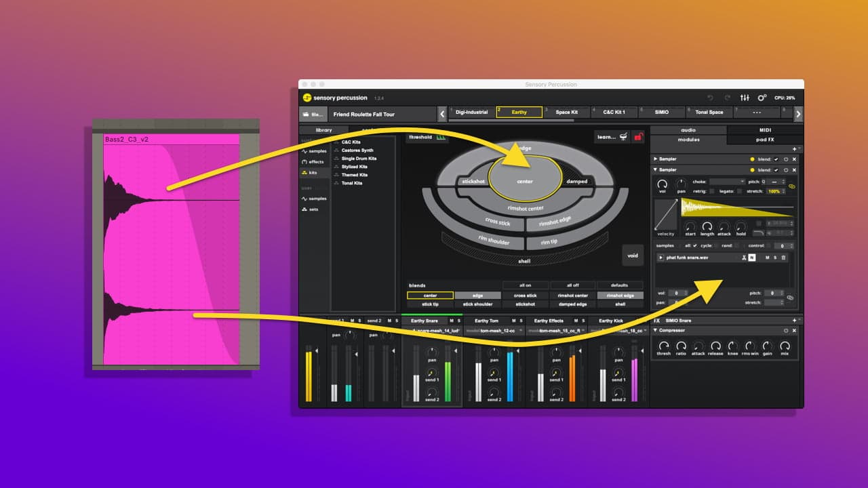The image size is (868, 488).
Task: Click the velocity curve graph
Action: [x=666, y=214]
